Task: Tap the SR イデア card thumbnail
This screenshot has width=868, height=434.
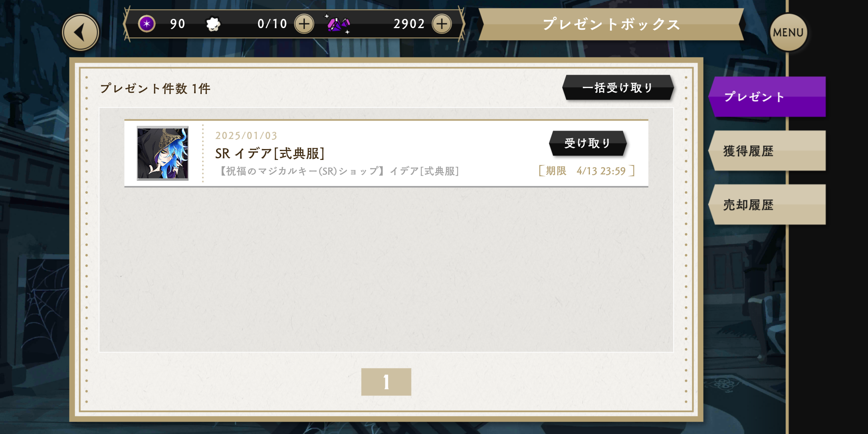Action: (x=163, y=153)
